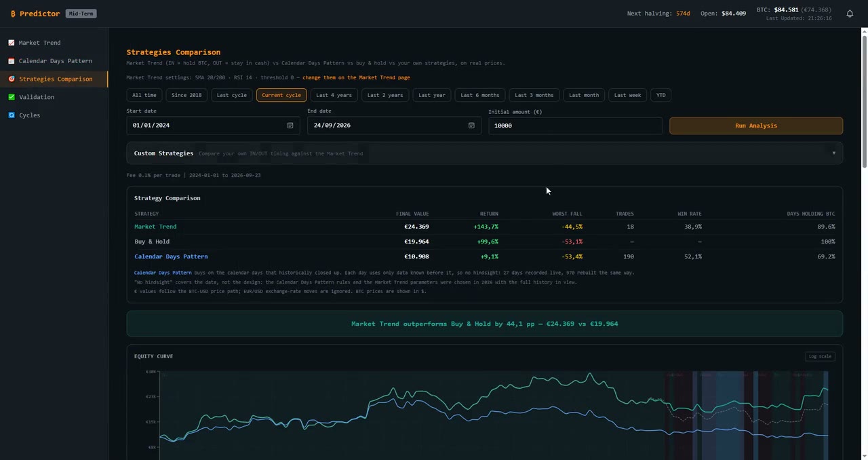Click Calendar Days Pattern final value €10.908

click(x=416, y=256)
